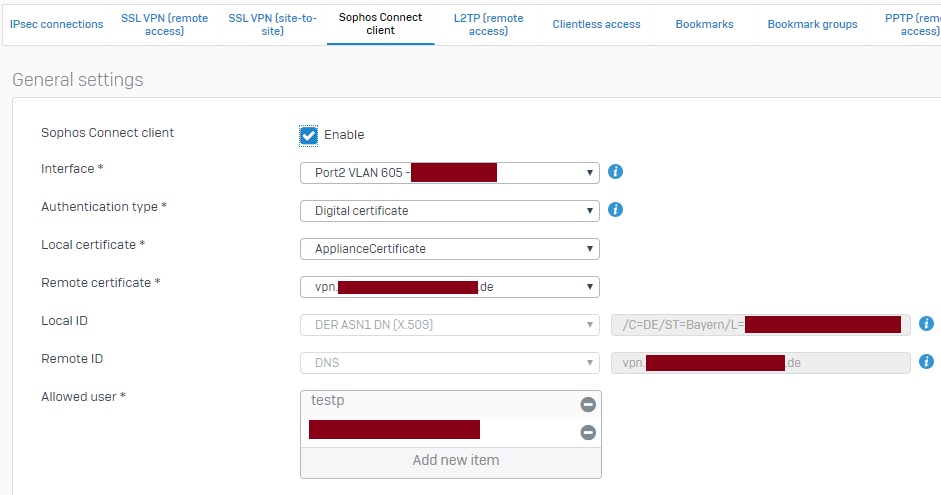941x495 pixels.
Task: Show info icon next to Local ID
Action: 926,323
